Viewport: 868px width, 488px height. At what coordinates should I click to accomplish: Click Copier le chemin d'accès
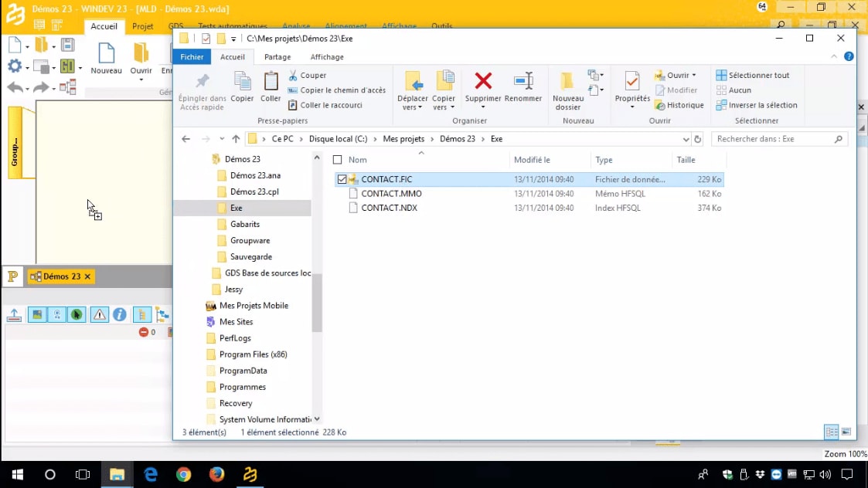click(x=336, y=90)
